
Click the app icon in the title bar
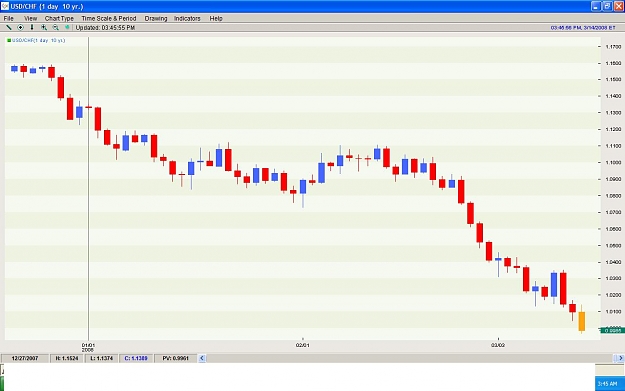pyautogui.click(x=4, y=6)
